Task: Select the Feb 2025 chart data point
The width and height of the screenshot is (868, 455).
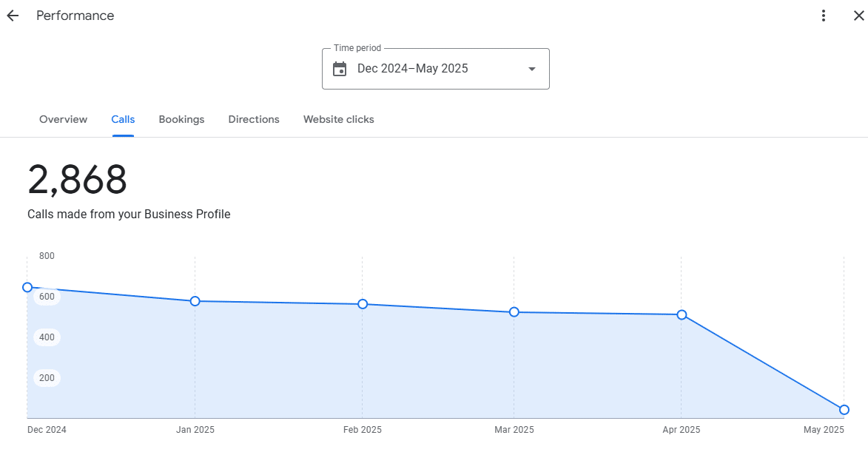Action: (363, 304)
